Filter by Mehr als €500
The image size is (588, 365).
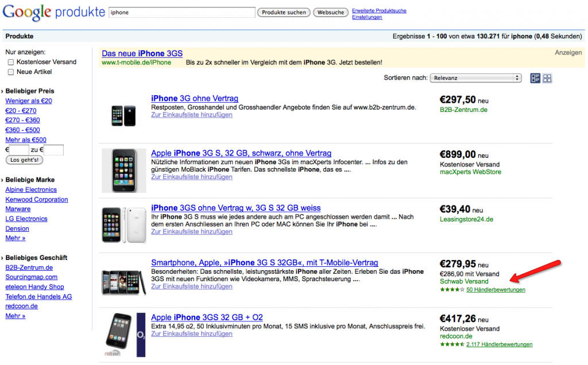click(26, 140)
